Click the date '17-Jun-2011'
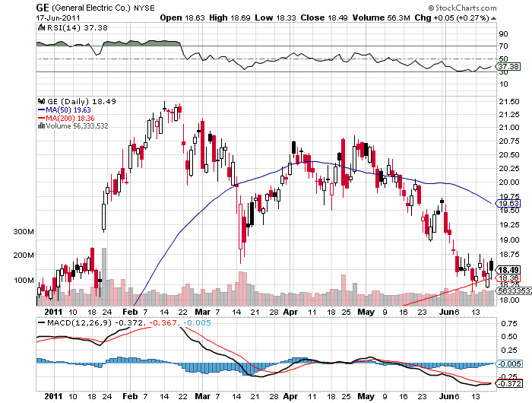The image size is (532, 403). tap(58, 17)
